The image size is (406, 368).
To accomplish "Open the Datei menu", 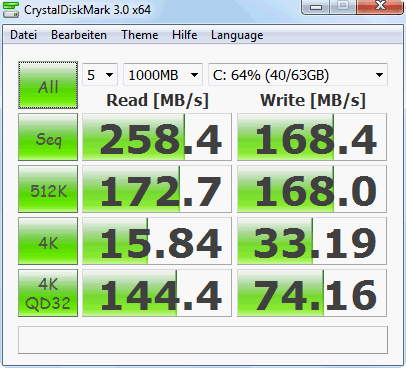I will pyautogui.click(x=23, y=35).
